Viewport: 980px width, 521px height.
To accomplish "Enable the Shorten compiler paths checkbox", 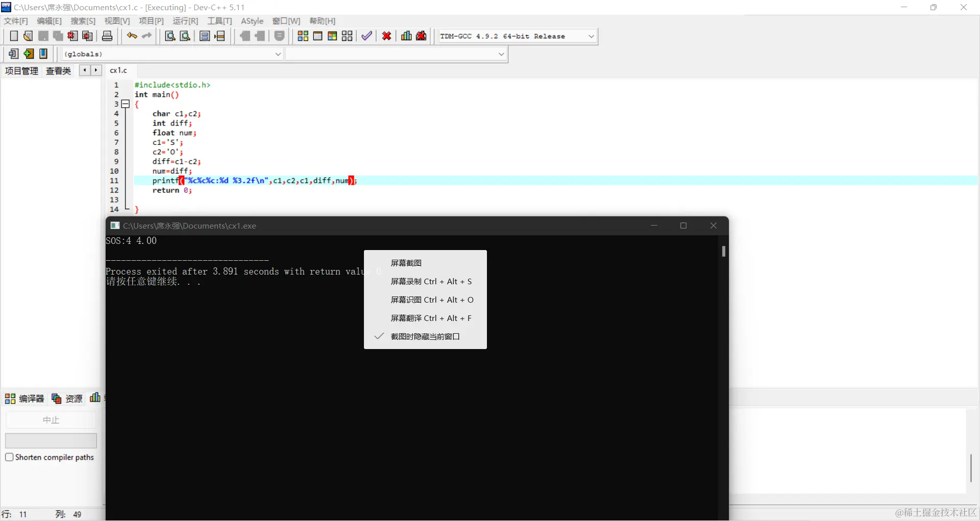I will 9,457.
